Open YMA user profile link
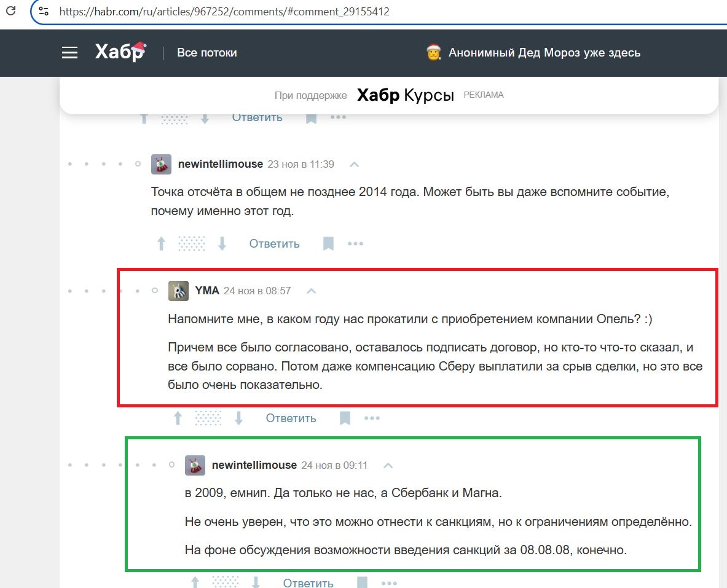The height and width of the screenshot is (588, 727). [207, 291]
